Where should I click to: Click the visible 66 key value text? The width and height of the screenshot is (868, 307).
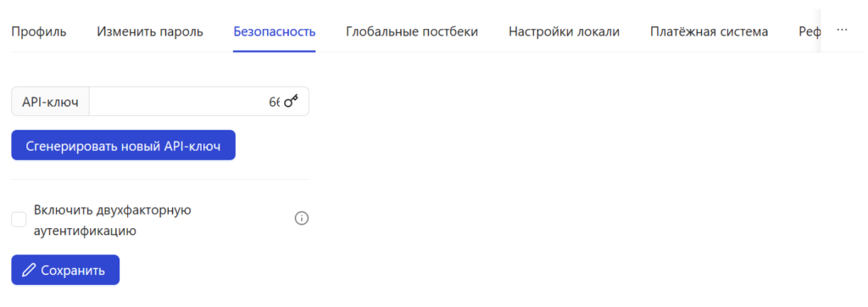[275, 102]
